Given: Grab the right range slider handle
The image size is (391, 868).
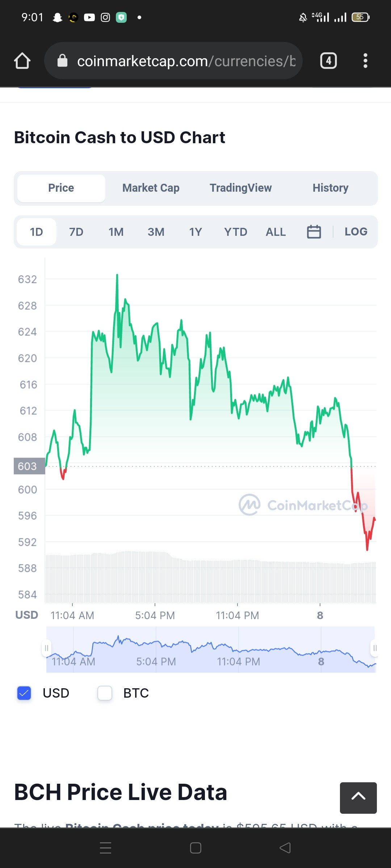Looking at the screenshot, I should coord(375,648).
